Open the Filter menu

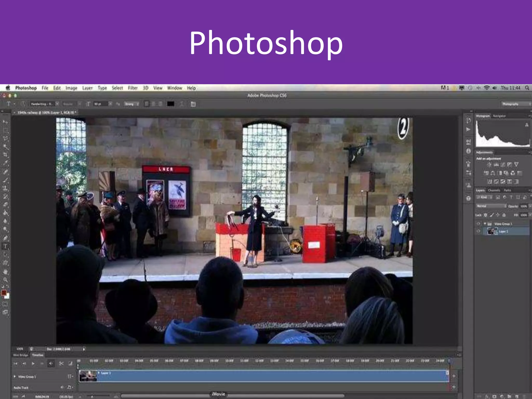click(x=132, y=88)
